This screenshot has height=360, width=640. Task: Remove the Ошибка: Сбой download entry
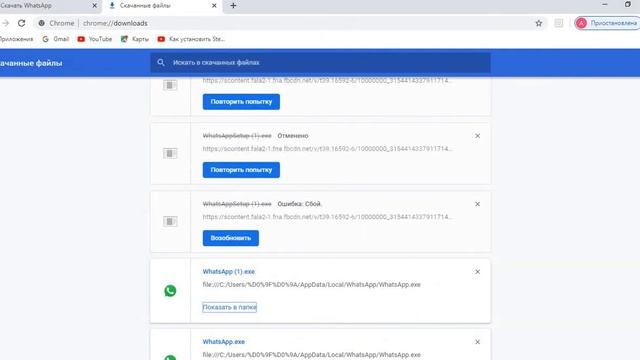pos(478,204)
